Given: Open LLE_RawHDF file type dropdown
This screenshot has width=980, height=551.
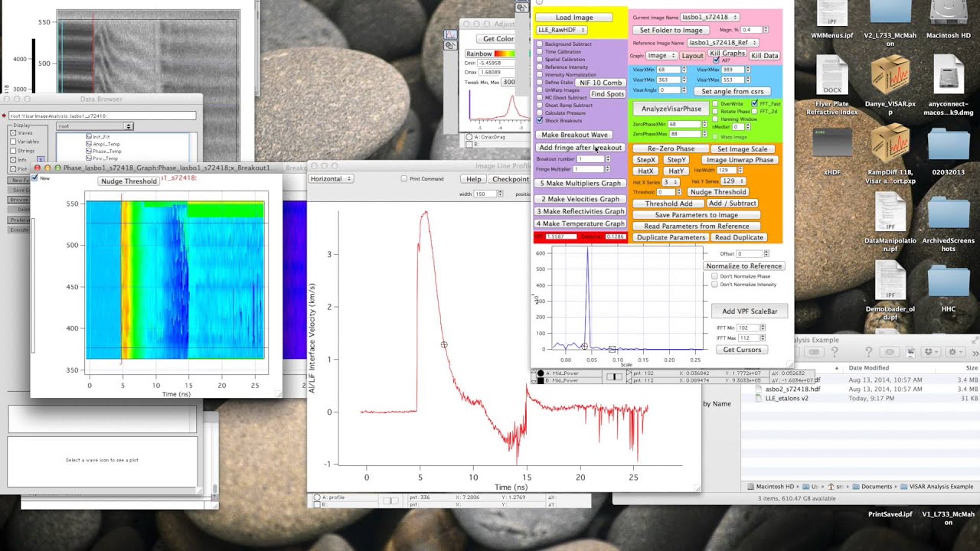Looking at the screenshot, I should [x=562, y=30].
